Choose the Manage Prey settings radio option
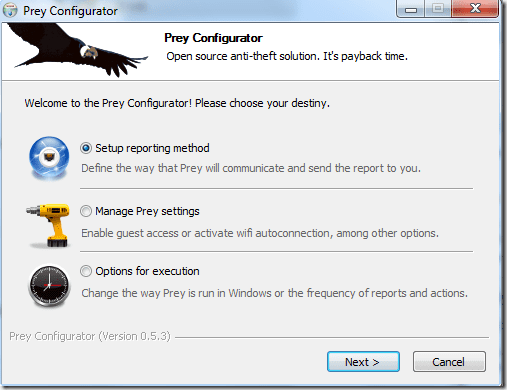Viewport: 507px width, 390px height. pyautogui.click(x=86, y=211)
